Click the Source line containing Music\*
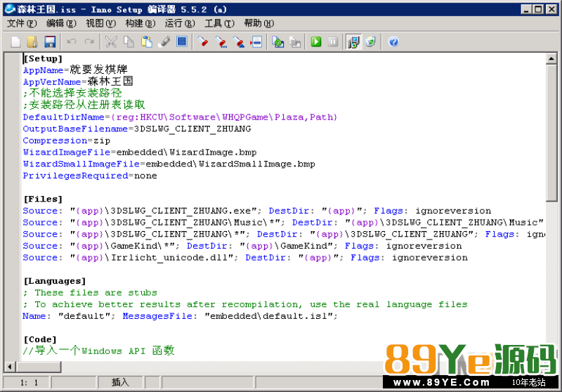The image size is (562, 392). point(283,222)
